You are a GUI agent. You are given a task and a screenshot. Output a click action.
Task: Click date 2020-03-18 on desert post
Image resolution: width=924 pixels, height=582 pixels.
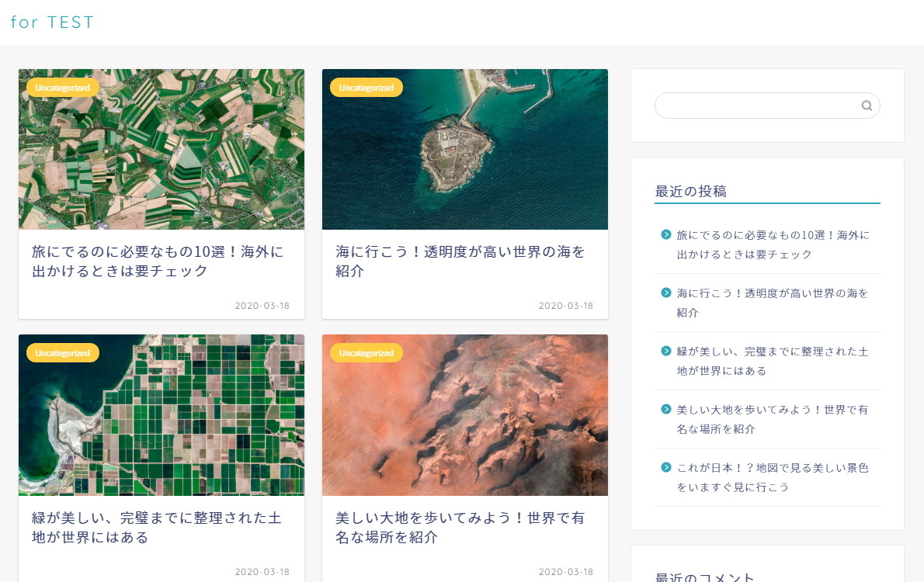[x=566, y=572]
